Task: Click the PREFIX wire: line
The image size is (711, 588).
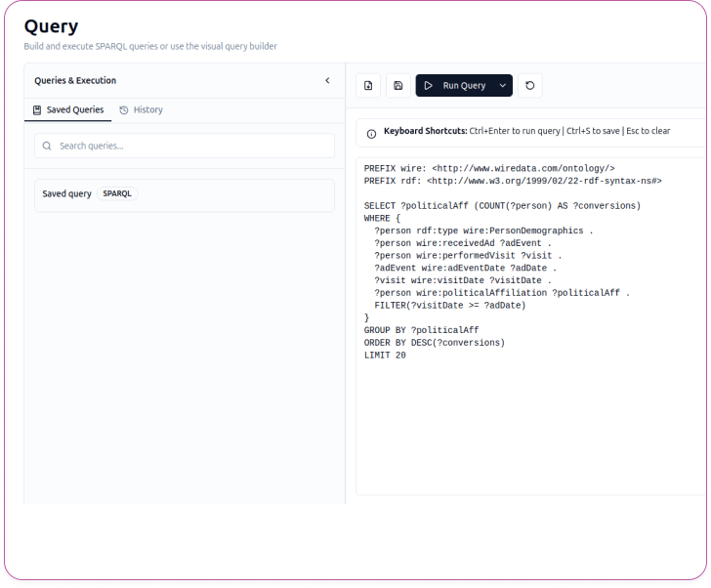Action: (x=489, y=169)
